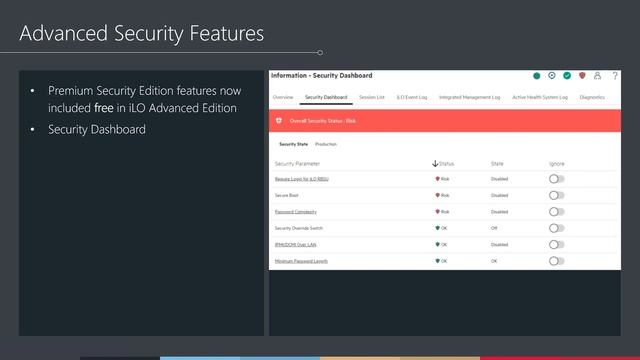
Task: Open the IPMI/DCMI Over LAN link
Action: (296, 244)
